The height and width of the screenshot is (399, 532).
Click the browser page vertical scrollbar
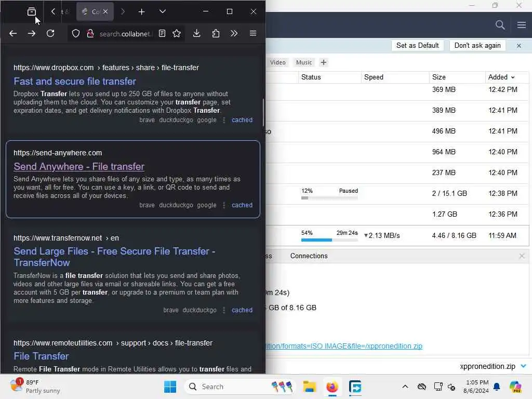pyautogui.click(x=263, y=113)
